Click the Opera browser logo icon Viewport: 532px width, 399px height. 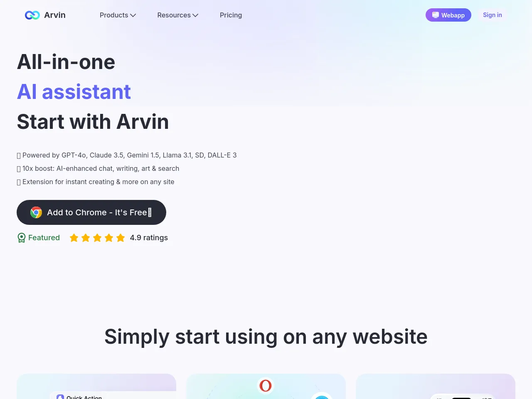pos(266,386)
